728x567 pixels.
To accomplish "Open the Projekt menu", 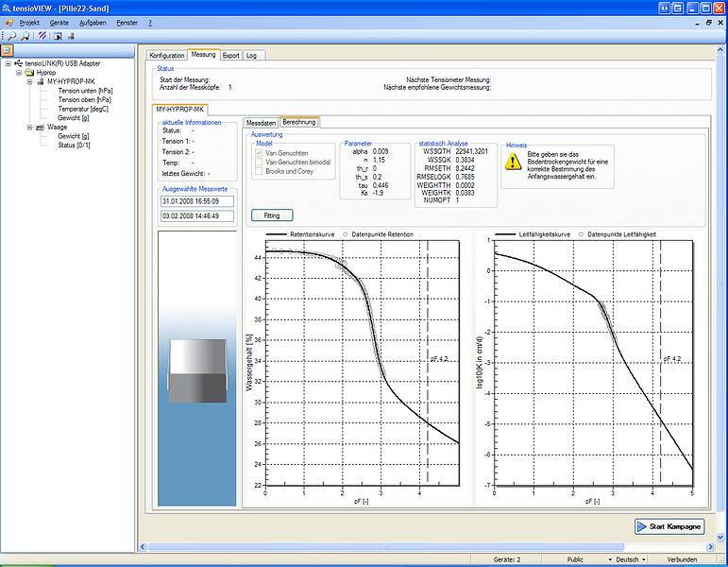I will point(29,23).
